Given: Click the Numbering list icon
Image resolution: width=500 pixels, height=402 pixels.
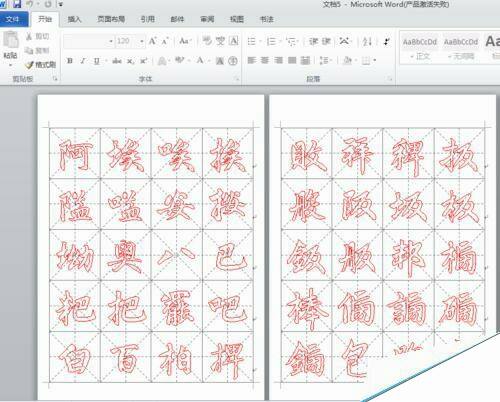Looking at the screenshot, I should coord(272,41).
